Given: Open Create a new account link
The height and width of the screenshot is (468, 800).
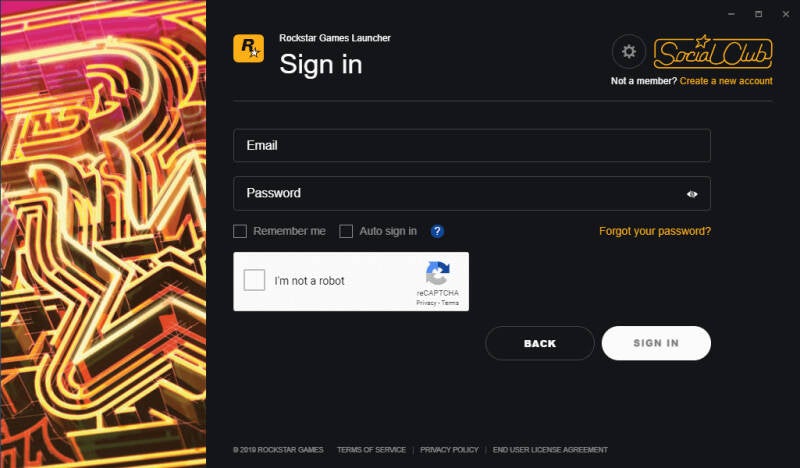Looking at the screenshot, I should [x=726, y=81].
